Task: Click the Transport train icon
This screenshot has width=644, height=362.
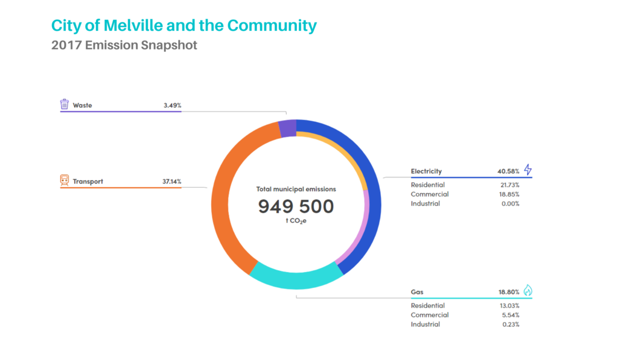Action: pyautogui.click(x=65, y=180)
